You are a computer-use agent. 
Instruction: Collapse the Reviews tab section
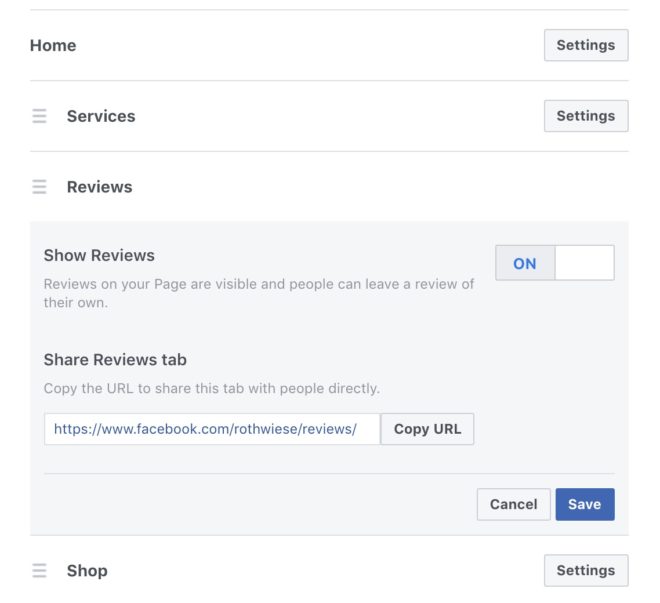pyautogui.click(x=100, y=187)
